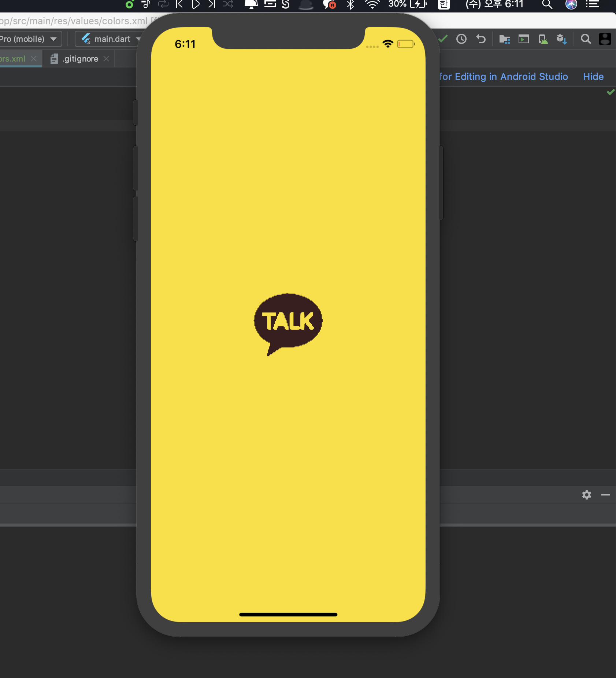Click the revert undo arrow icon

coord(481,39)
